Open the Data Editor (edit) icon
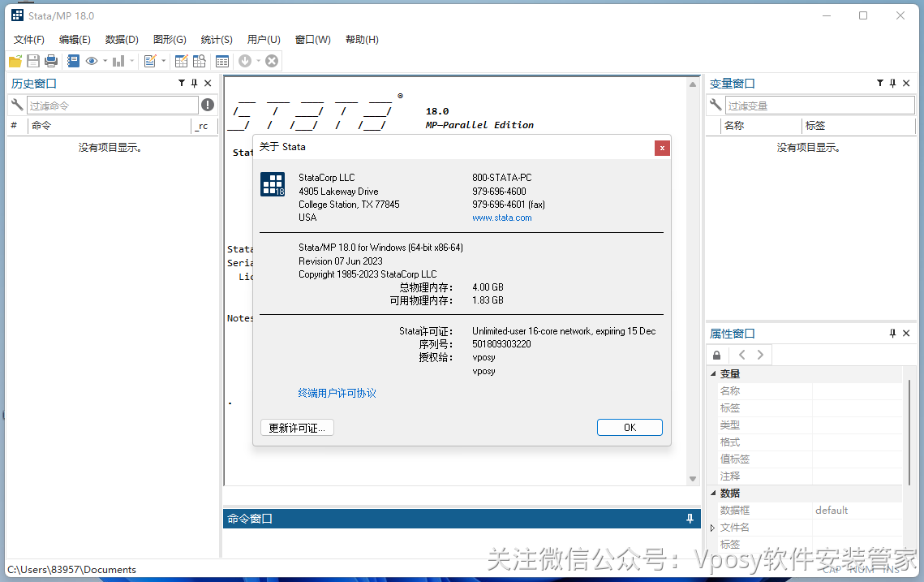924x582 pixels. (x=182, y=61)
